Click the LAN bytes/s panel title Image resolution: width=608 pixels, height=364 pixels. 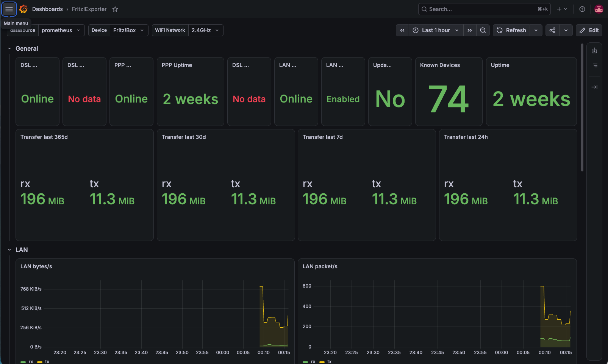36,266
